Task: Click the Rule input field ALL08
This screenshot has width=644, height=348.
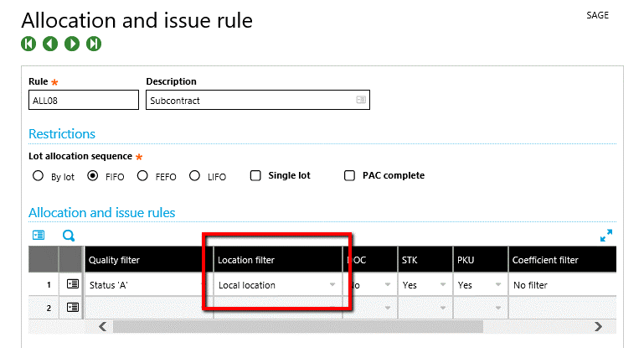Action: [83, 100]
